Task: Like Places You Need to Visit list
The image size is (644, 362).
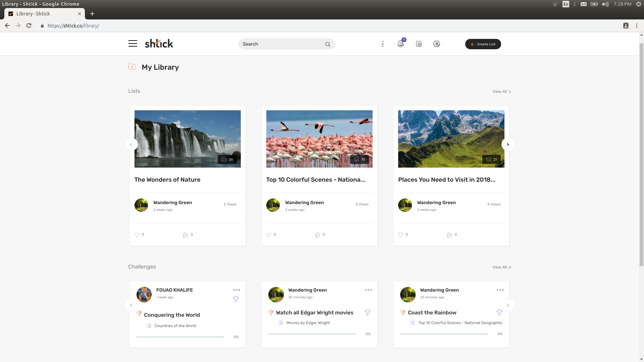Action: 400,235
